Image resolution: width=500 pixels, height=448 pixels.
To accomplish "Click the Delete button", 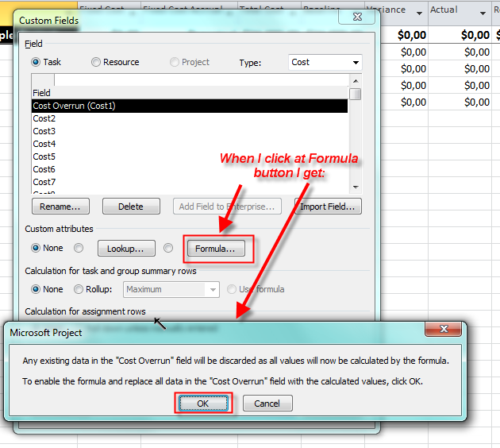I will [131, 207].
